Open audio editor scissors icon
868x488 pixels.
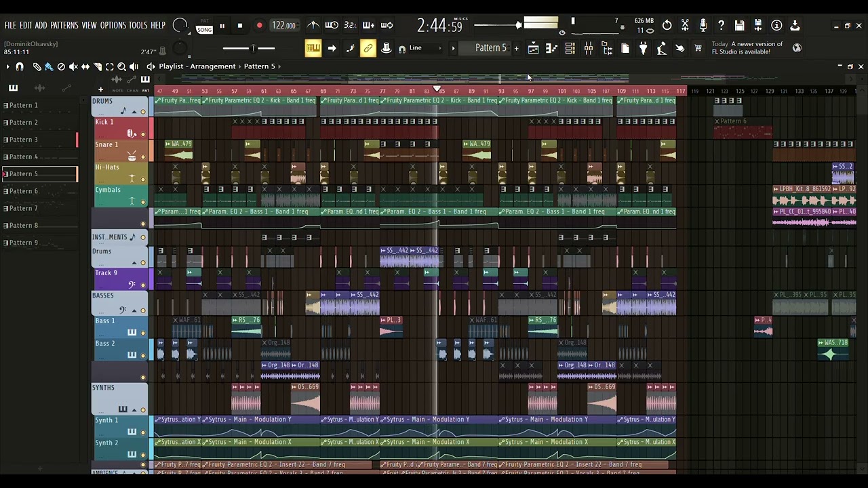[x=685, y=25]
